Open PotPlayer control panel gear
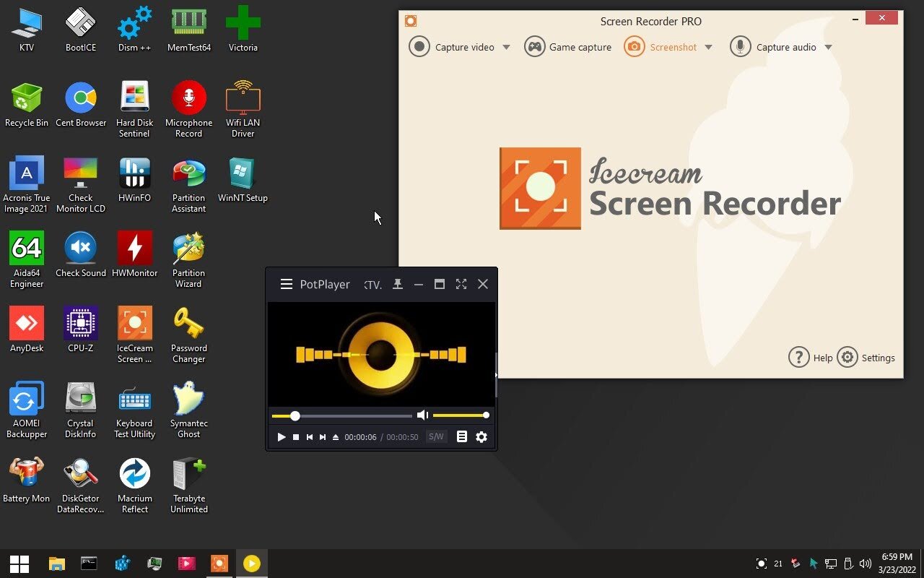Screen dimensions: 924x578 (x=481, y=437)
